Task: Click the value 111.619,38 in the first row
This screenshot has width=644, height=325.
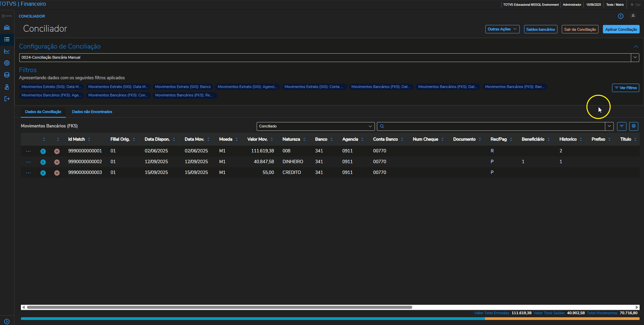Action: [x=262, y=151]
